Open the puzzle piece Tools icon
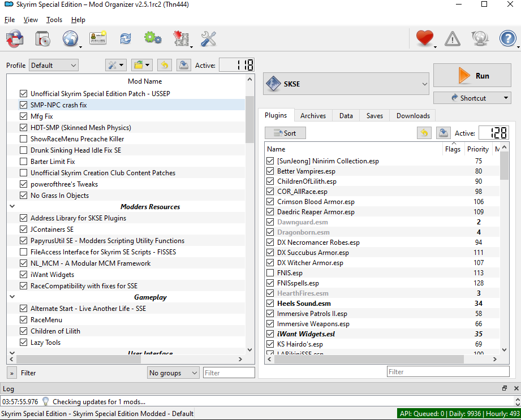 pyautogui.click(x=181, y=38)
